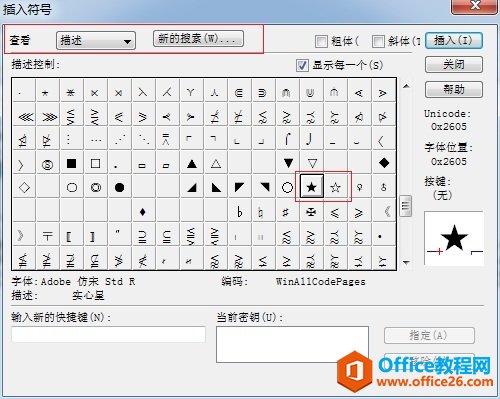Image resolution: width=500 pixels, height=399 pixels.
Task: Click the symbol grid scrollbar down arrow
Action: point(406,262)
